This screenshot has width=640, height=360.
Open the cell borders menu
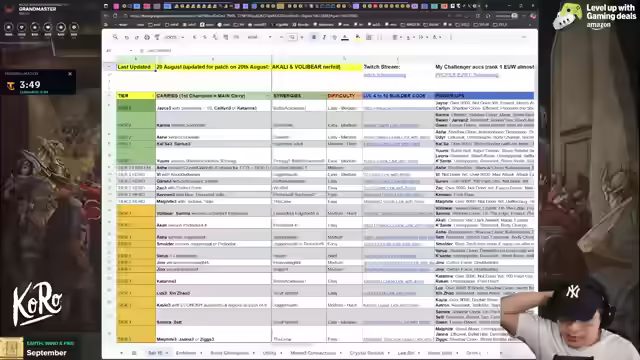pos(369,37)
